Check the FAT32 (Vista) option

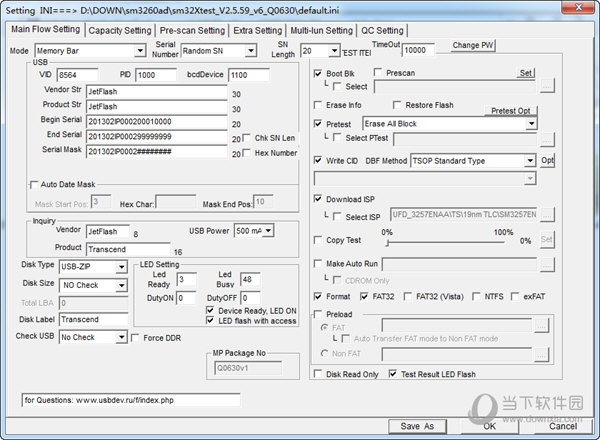click(408, 296)
